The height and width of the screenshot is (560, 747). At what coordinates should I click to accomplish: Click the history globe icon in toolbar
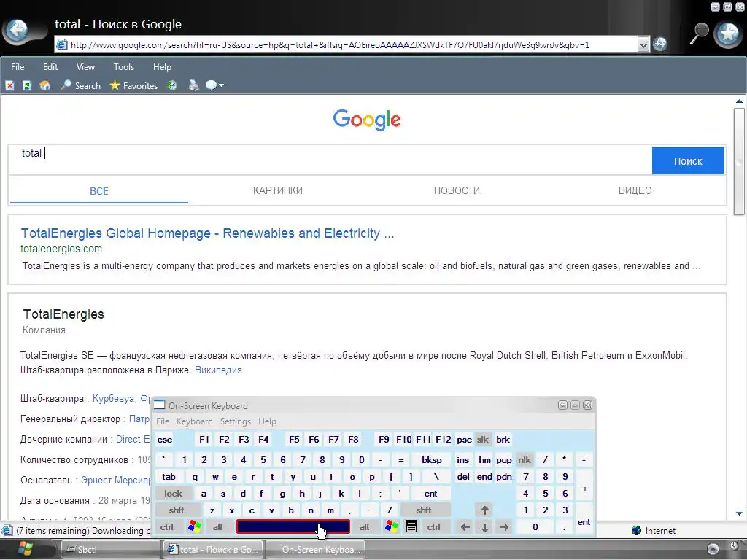pyautogui.click(x=172, y=86)
